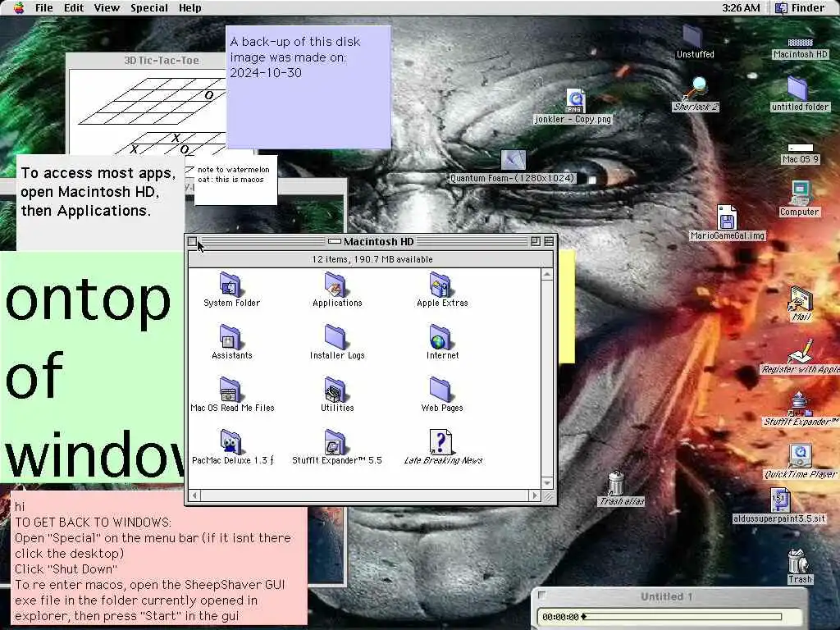This screenshot has width=840, height=630.
Task: Close the Macintosh HD window
Action: [x=192, y=242]
